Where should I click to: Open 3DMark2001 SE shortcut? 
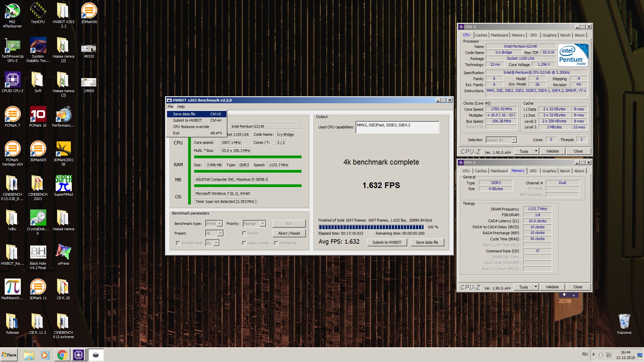coord(63,153)
